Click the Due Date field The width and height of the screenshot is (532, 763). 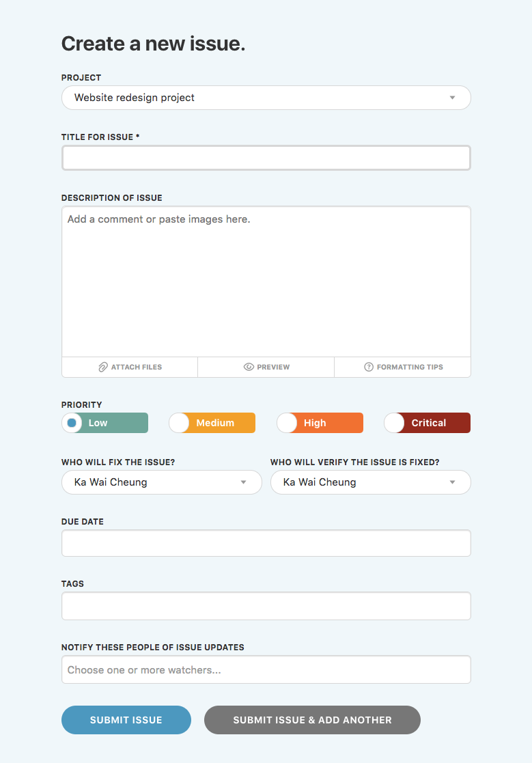tap(266, 542)
